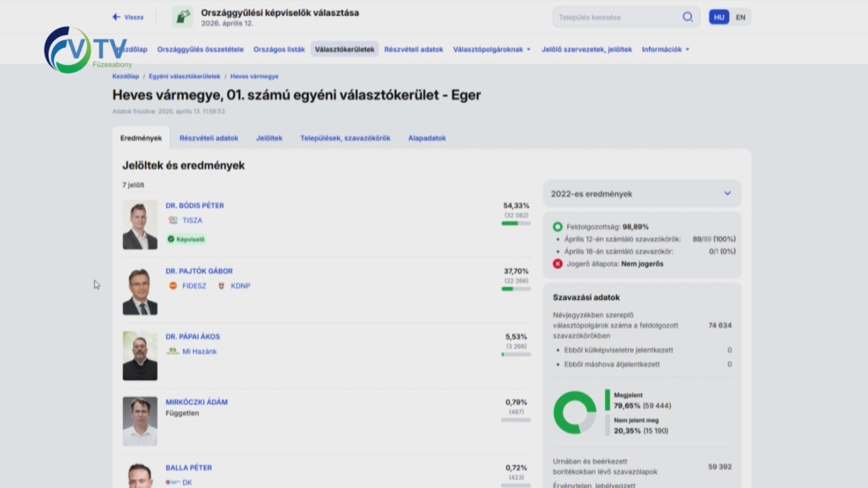
Task: Type in the Település keresése search field
Action: pyautogui.click(x=619, y=17)
